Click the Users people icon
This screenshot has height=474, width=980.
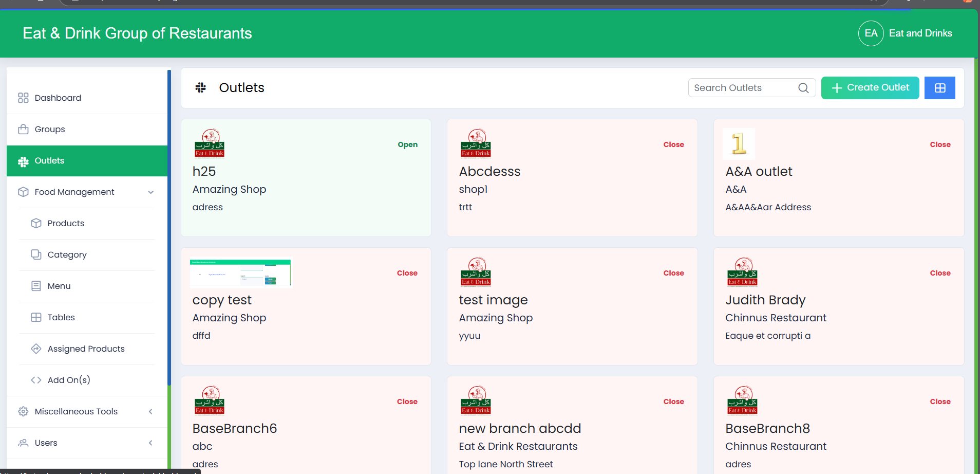point(23,443)
